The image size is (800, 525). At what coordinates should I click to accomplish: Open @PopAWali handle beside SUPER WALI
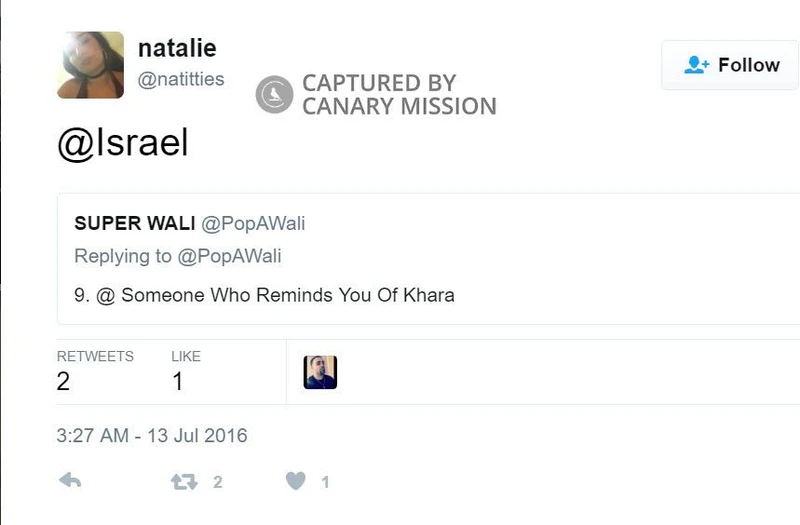pos(253,224)
